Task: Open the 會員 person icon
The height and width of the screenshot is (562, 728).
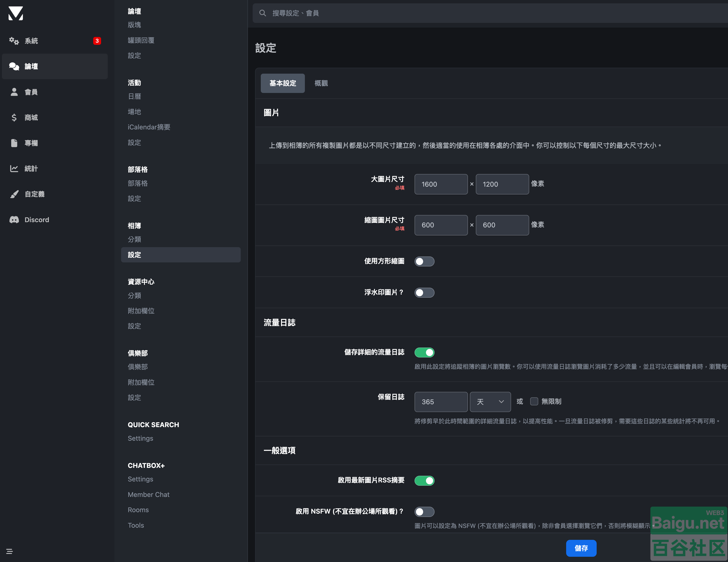Action: pos(14,92)
